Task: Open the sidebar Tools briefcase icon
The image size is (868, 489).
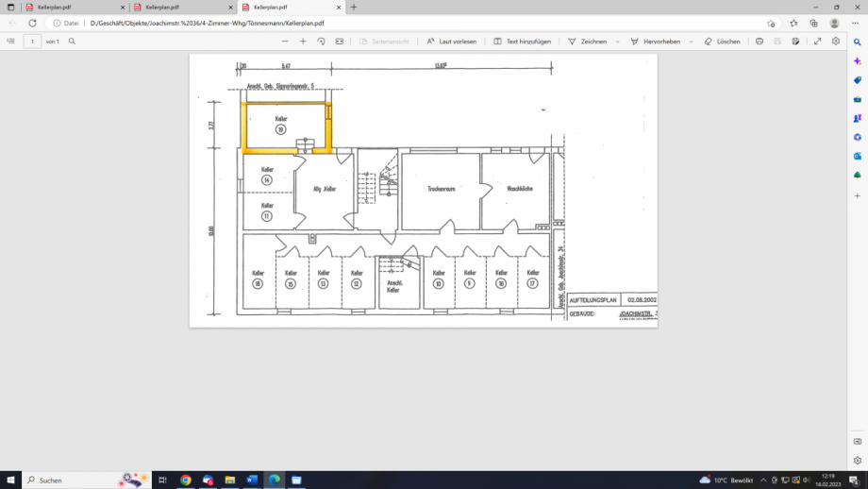Action: [x=858, y=99]
